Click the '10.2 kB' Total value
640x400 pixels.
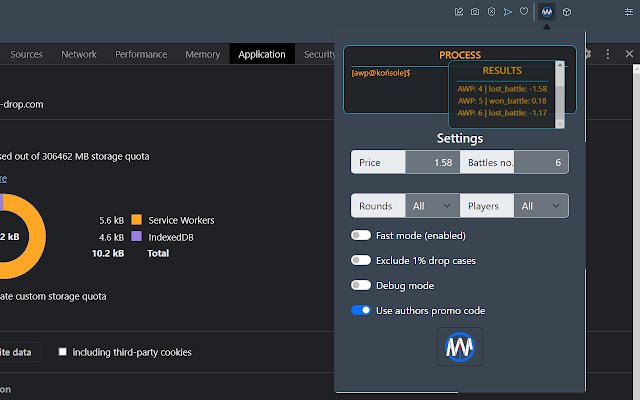(108, 253)
